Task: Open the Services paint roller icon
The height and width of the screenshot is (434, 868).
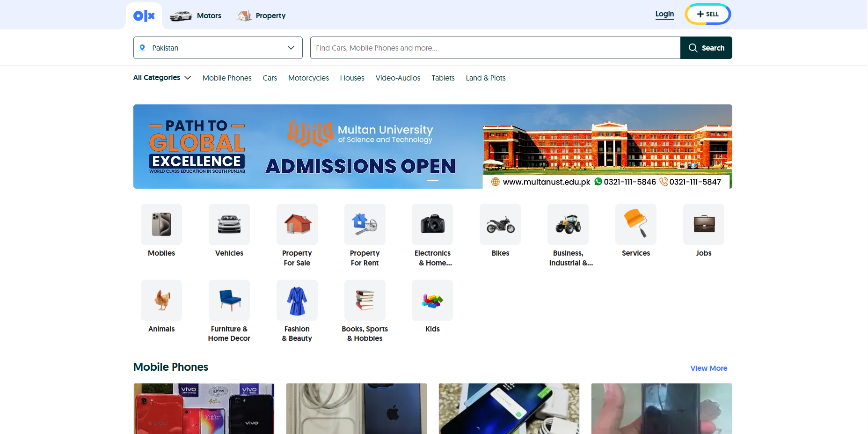Action: pos(636,224)
